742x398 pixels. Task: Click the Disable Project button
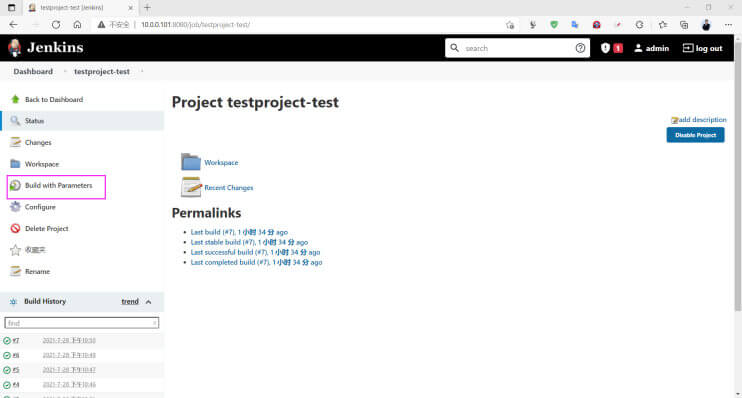[695, 135]
